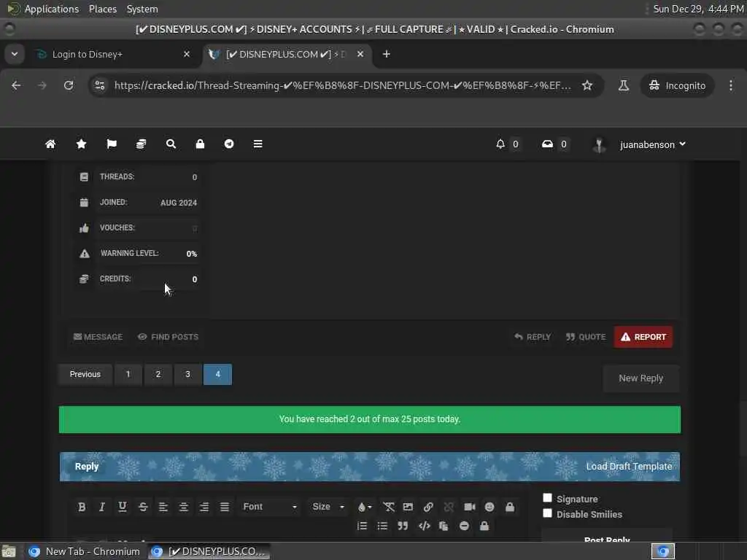Justify text in reply editor
The image size is (747, 560).
click(225, 507)
